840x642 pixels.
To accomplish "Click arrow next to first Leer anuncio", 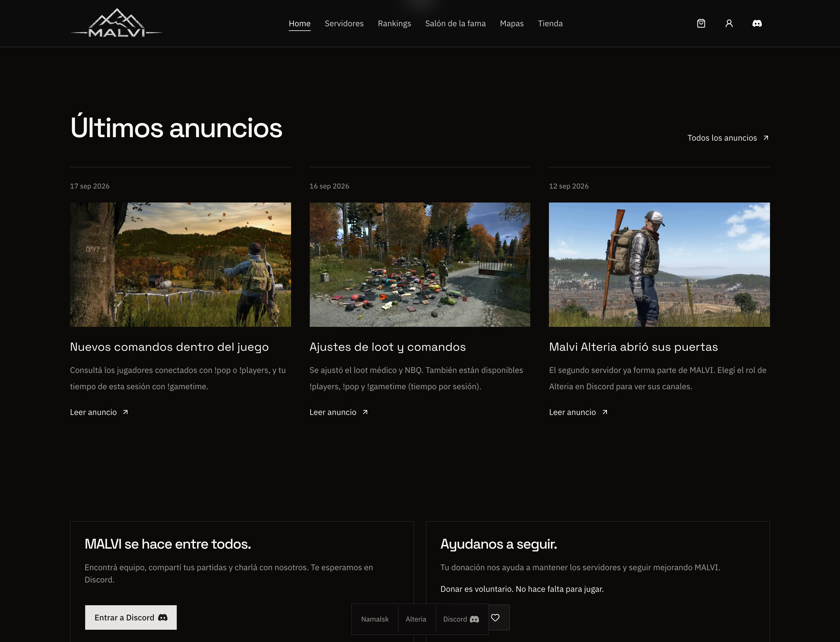I will pyautogui.click(x=125, y=412).
